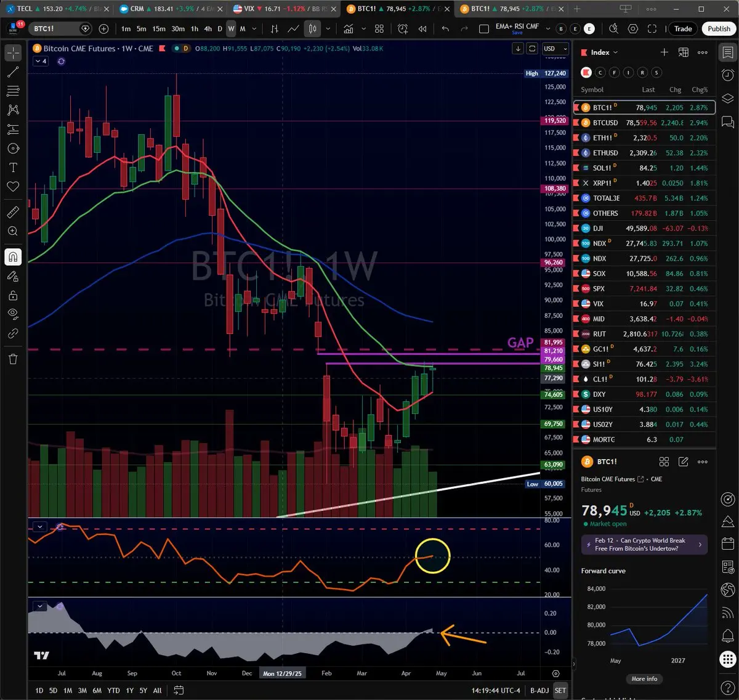
Task: Open a new tab with plus button
Action: coord(577,9)
